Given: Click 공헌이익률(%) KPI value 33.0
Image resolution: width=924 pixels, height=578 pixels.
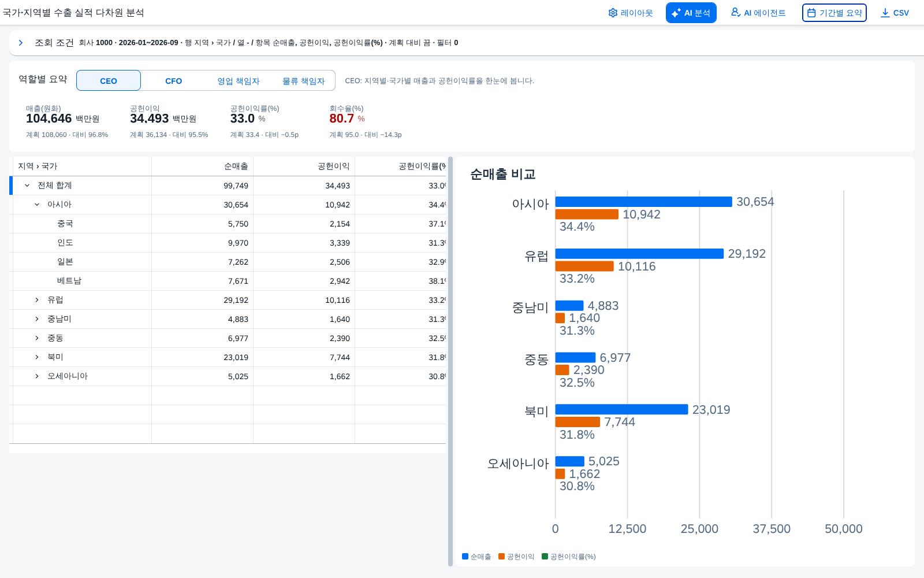Looking at the screenshot, I should point(243,118).
